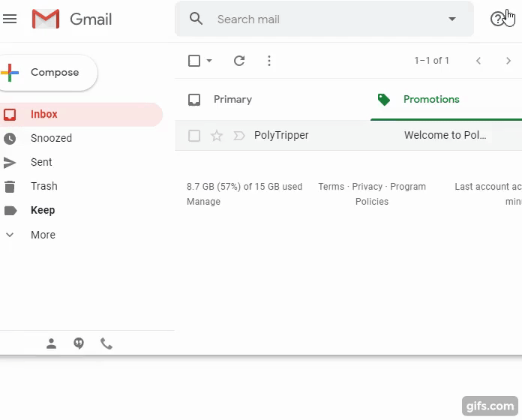Open the Terms link
This screenshot has height=420, width=522.
pyautogui.click(x=331, y=186)
